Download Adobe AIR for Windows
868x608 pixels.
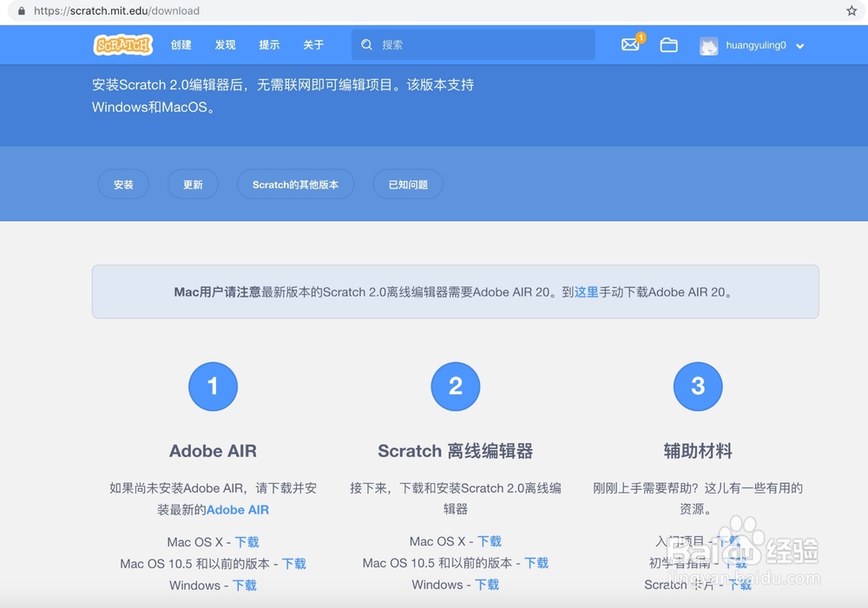(245, 585)
